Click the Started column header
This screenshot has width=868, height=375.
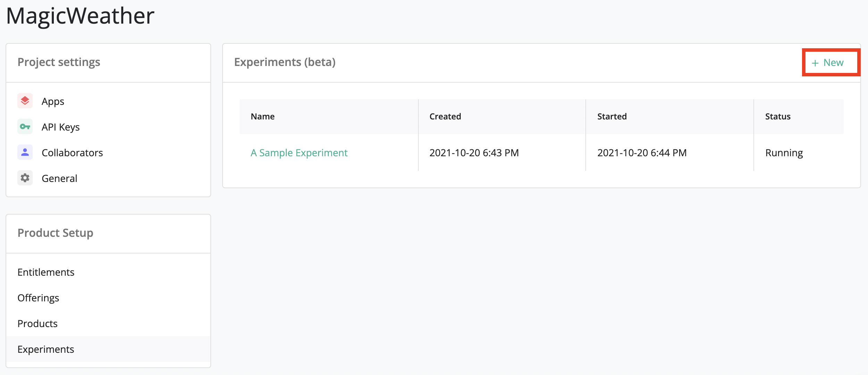(x=612, y=117)
